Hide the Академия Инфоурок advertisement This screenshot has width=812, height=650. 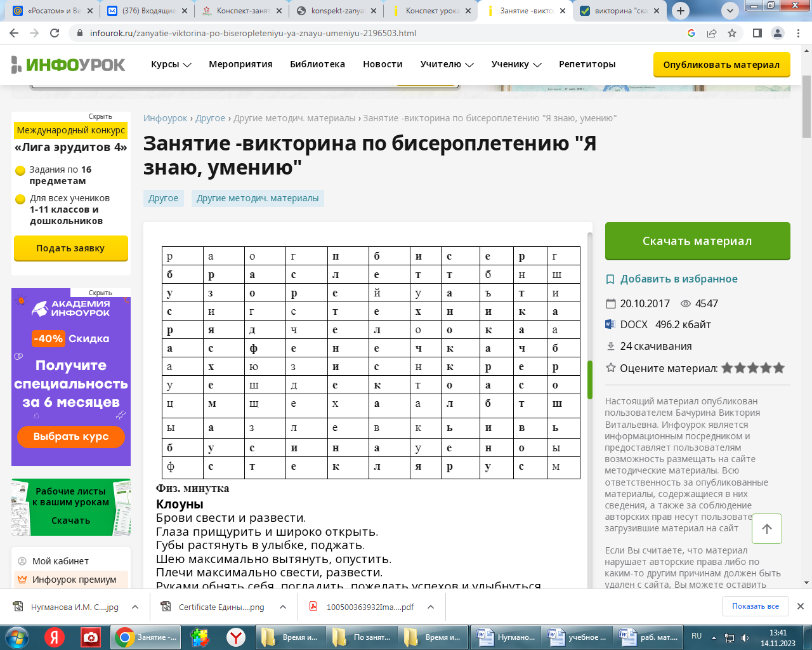click(100, 293)
